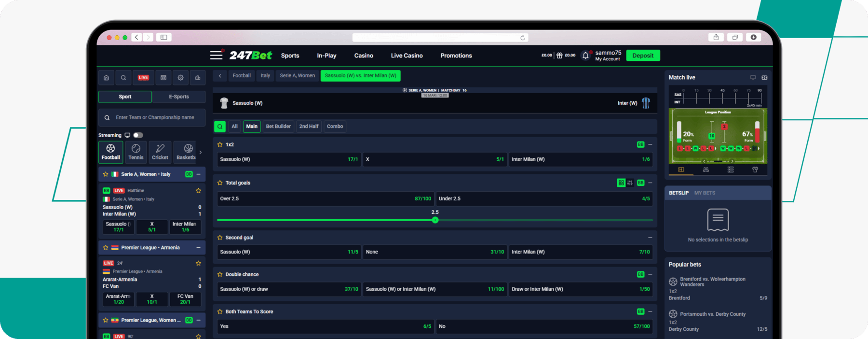Collapse the Both Teams To Score market
The height and width of the screenshot is (339, 868).
[x=650, y=311]
